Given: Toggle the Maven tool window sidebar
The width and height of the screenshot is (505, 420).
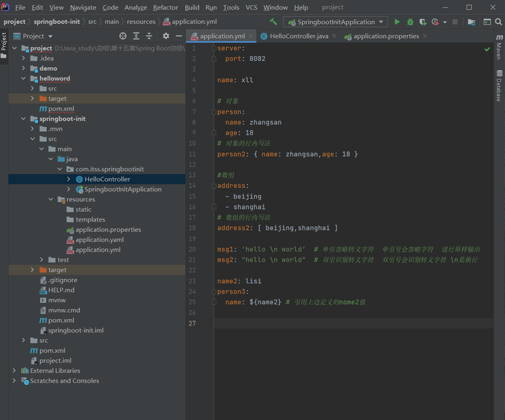Looking at the screenshot, I should 499,50.
